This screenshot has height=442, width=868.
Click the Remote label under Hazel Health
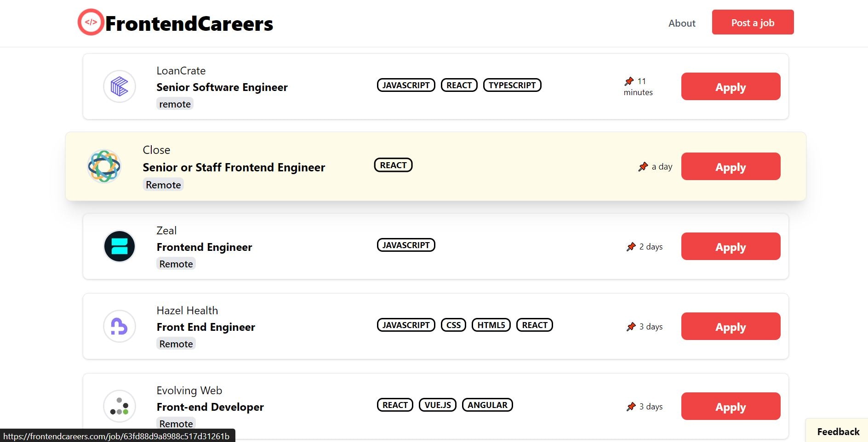click(176, 344)
